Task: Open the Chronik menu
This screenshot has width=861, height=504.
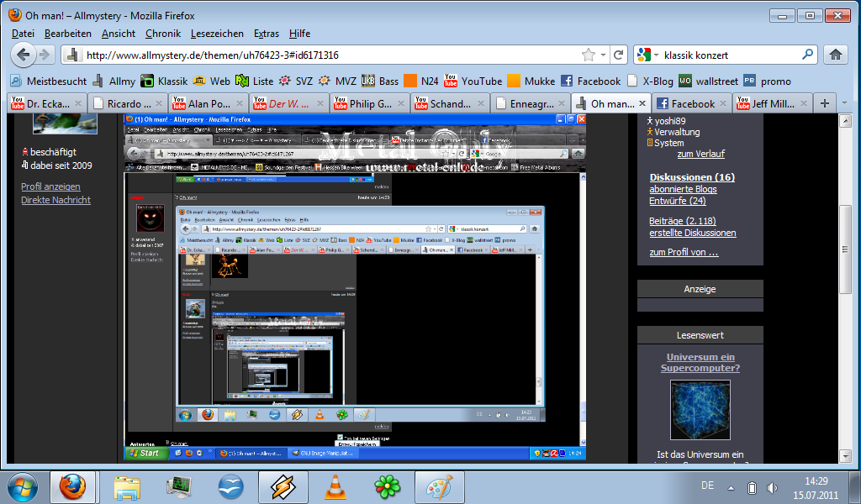Action: point(162,34)
